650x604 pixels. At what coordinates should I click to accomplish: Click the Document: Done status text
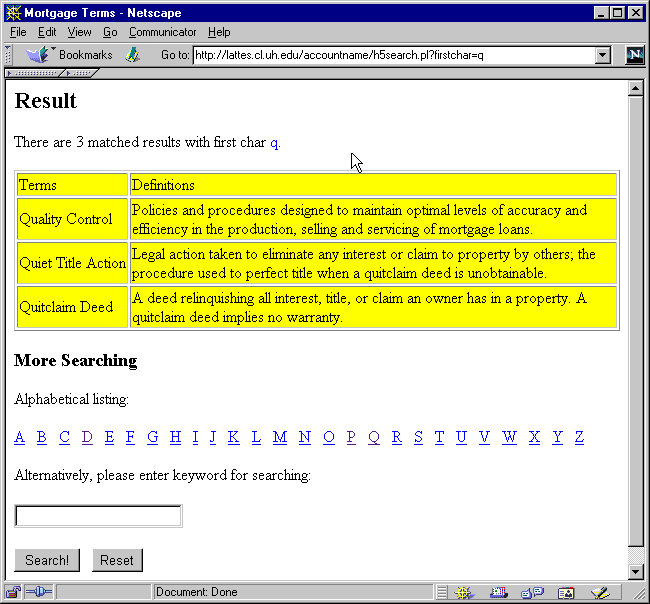pyautogui.click(x=196, y=592)
